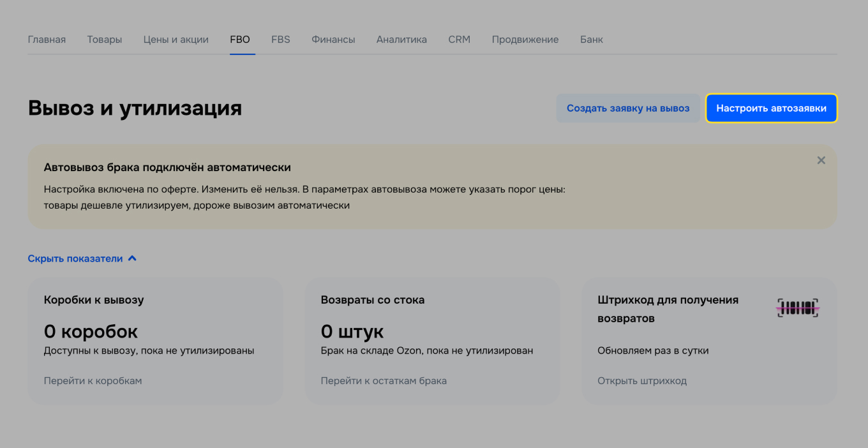868x448 pixels.
Task: Close the auto-removal notification banner
Action: point(821,160)
